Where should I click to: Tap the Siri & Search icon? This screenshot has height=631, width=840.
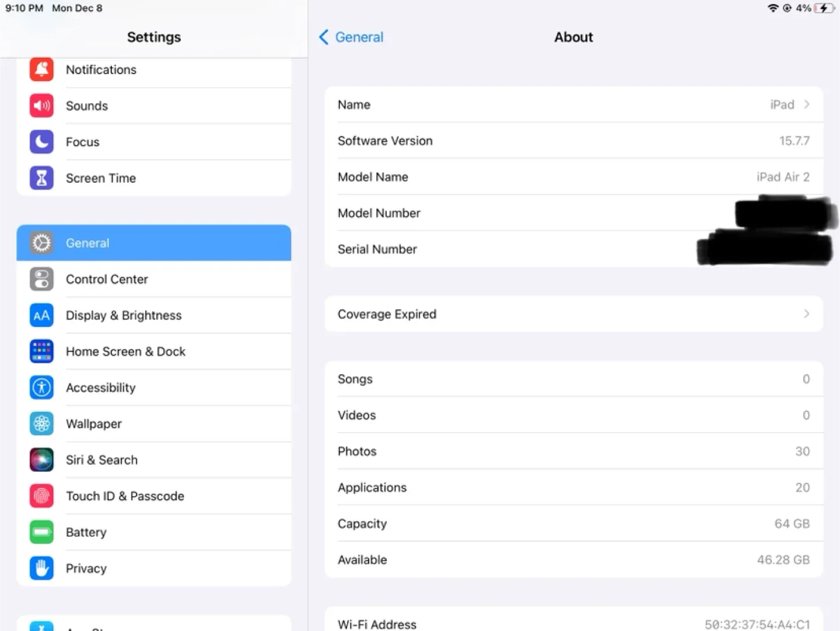coord(41,460)
